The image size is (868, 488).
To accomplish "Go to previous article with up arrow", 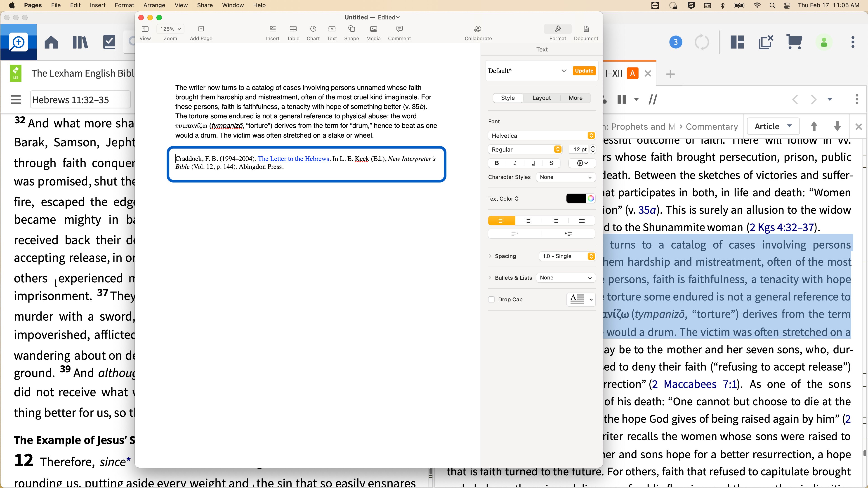I will tap(814, 126).
